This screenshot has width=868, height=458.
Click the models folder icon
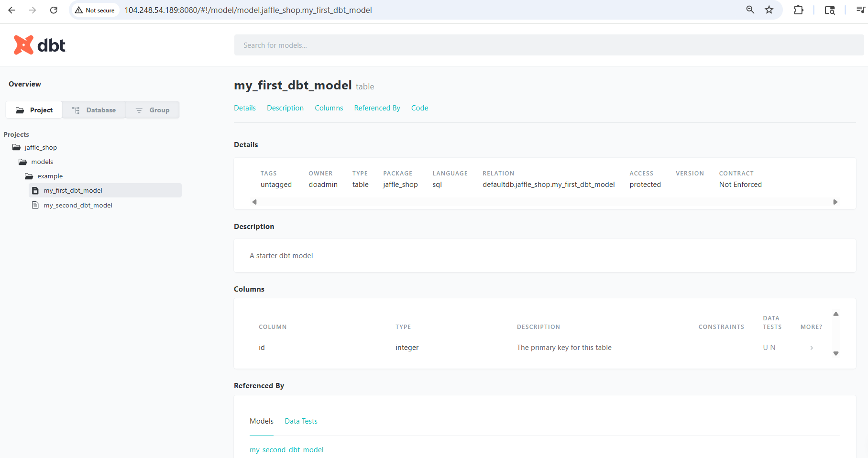pos(22,162)
